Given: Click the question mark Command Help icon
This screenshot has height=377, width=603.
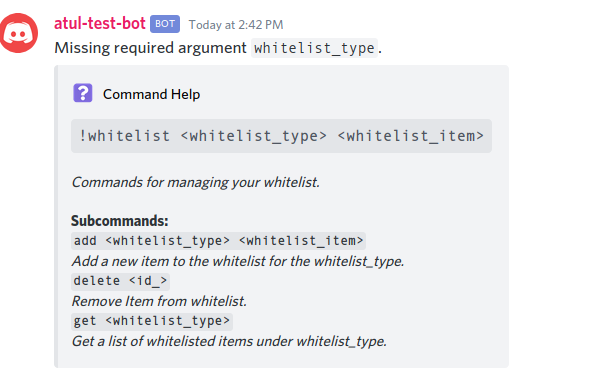Looking at the screenshot, I should pos(83,93).
